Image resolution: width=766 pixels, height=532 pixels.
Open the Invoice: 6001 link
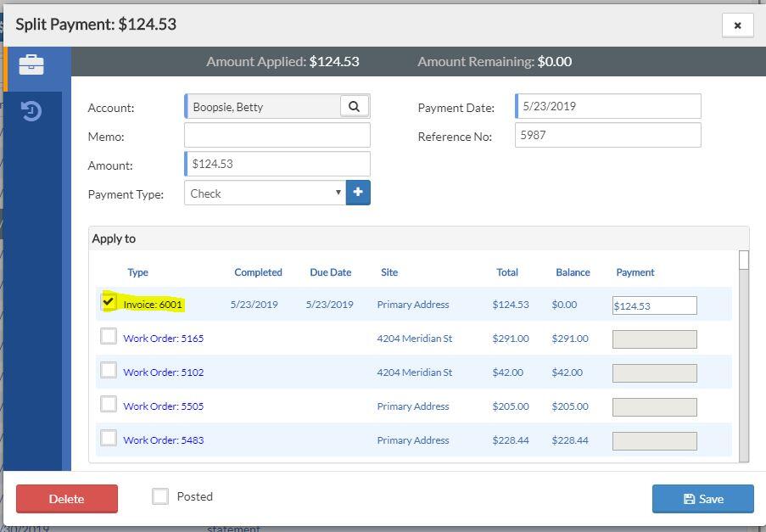(153, 305)
